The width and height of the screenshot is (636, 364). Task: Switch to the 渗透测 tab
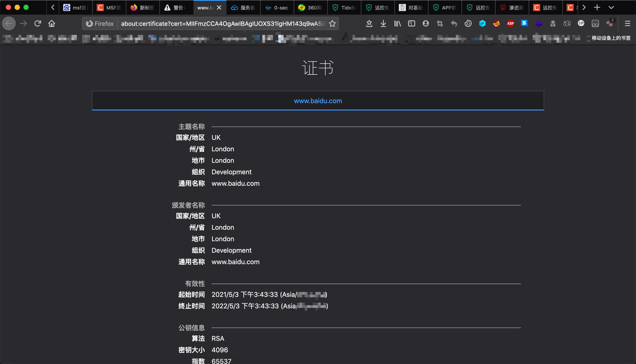512,8
